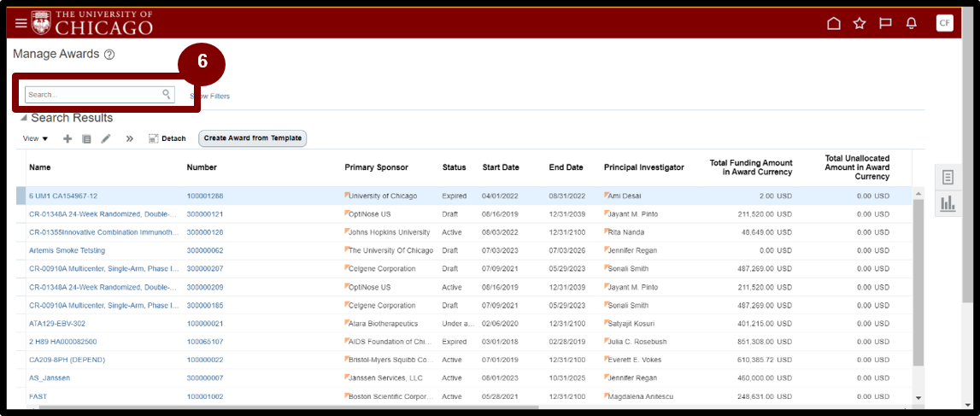Sort by End Date column header
This screenshot has width=980, height=416.
click(x=566, y=167)
